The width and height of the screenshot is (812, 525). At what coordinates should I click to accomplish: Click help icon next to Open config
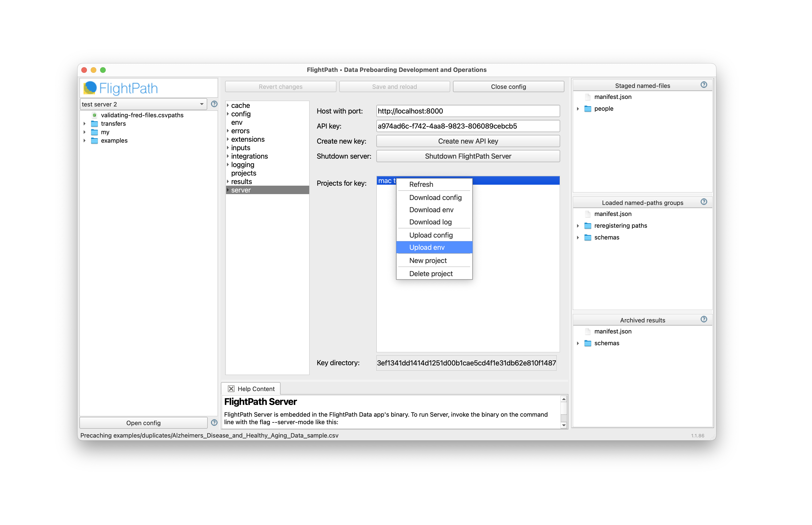pos(214,422)
